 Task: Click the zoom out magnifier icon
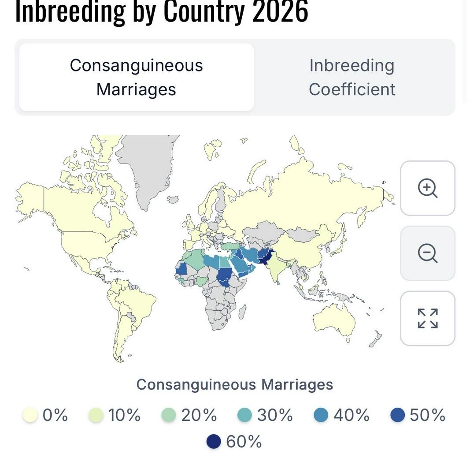click(x=427, y=253)
